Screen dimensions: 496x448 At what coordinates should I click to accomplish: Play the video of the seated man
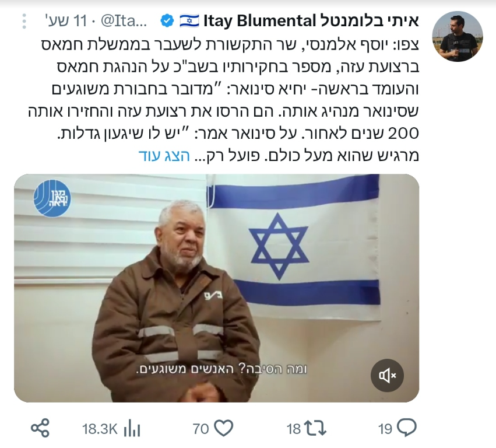pyautogui.click(x=216, y=288)
